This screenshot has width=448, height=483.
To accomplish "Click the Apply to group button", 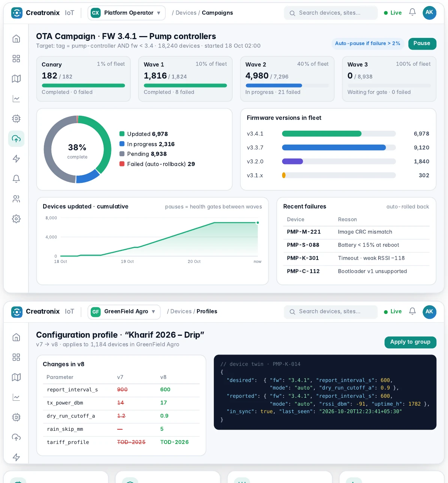I will click(x=410, y=342).
